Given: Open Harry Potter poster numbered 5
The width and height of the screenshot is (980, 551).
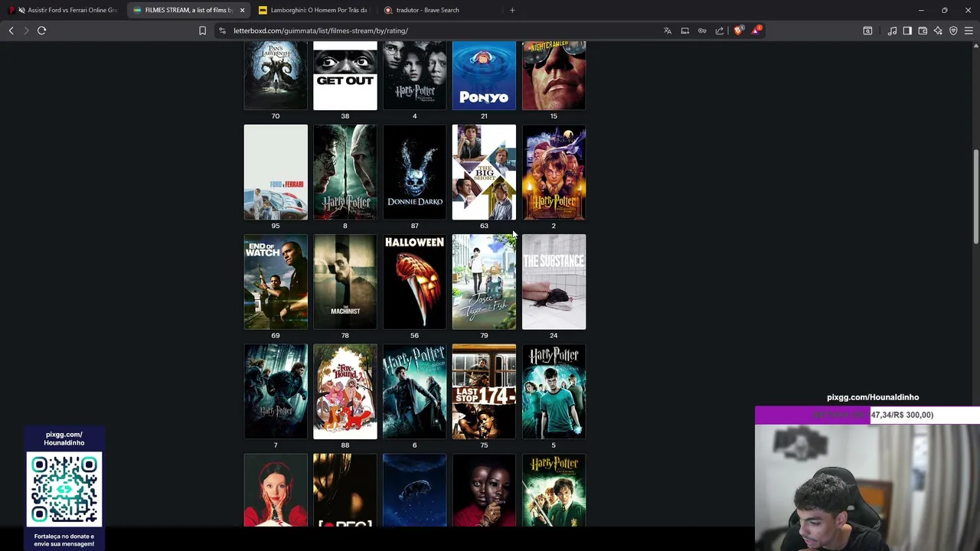Looking at the screenshot, I should (x=554, y=392).
